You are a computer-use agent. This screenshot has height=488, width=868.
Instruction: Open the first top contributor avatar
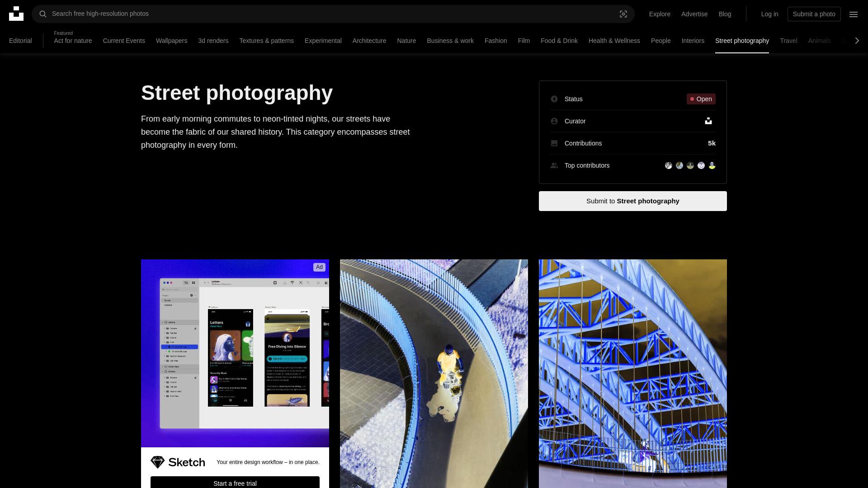[669, 165]
